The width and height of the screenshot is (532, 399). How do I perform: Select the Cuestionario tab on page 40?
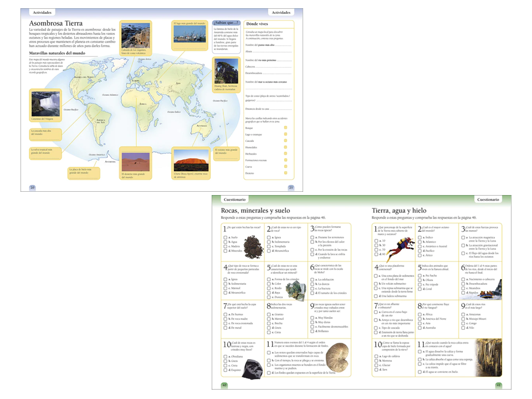234,199
